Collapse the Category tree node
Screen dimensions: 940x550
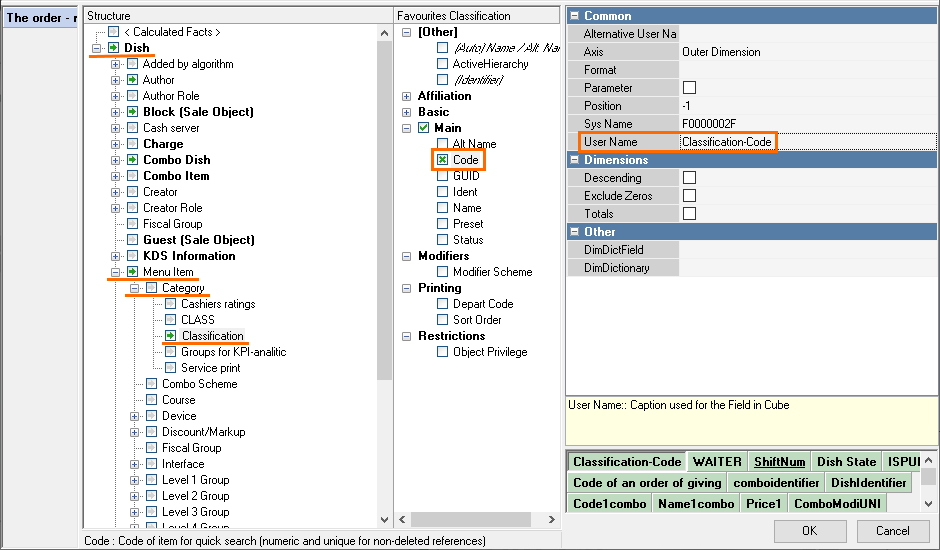point(134,288)
